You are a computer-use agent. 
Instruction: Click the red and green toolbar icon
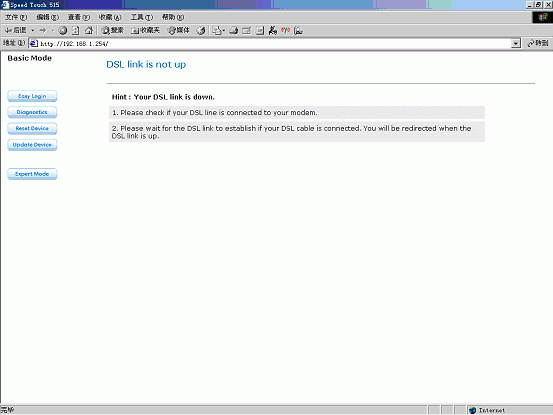click(x=285, y=31)
